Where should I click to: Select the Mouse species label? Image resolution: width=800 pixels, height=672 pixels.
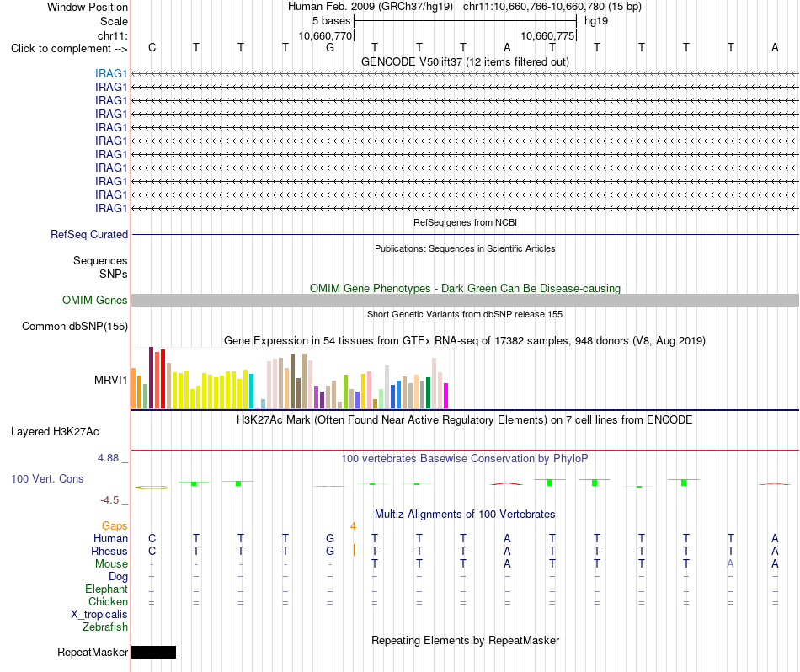tap(111, 564)
